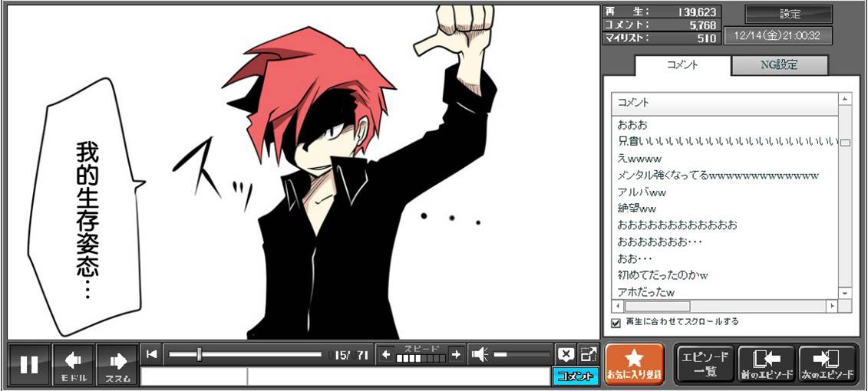Advance one page with ススム
The image size is (868, 391).
pos(117,364)
